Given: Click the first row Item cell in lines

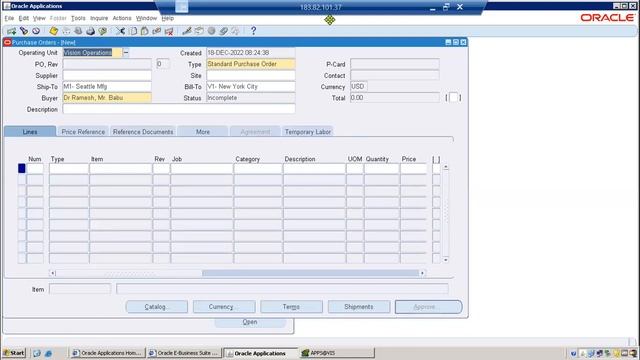Looking at the screenshot, I should pyautogui.click(x=120, y=169).
